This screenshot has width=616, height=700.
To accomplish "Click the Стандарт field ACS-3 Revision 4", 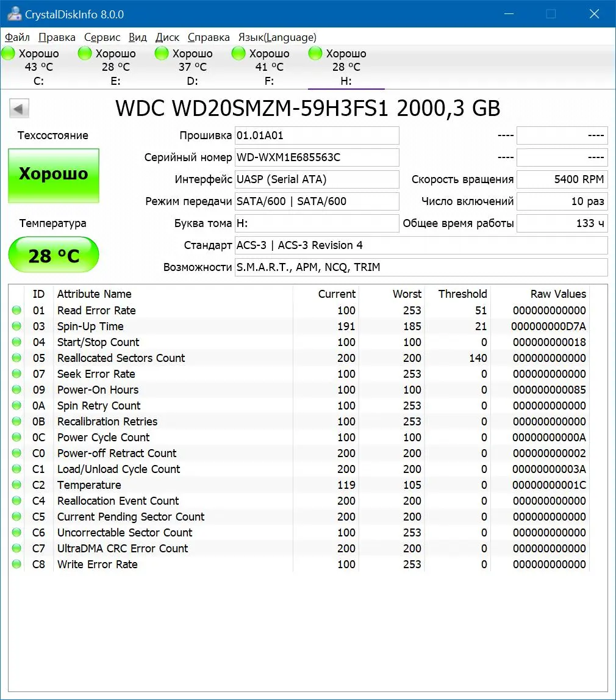I will tap(421, 245).
